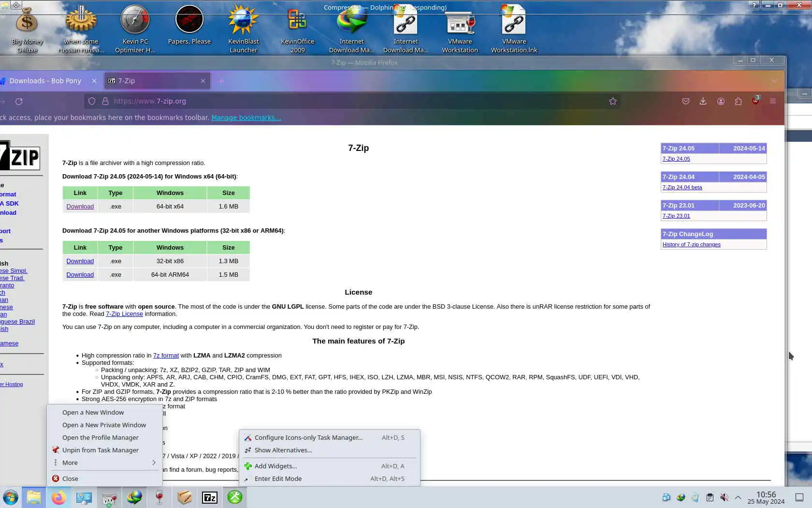Screen dimensions: 812x508
Task: Click the tracking protection shield icon
Action: tap(92, 101)
